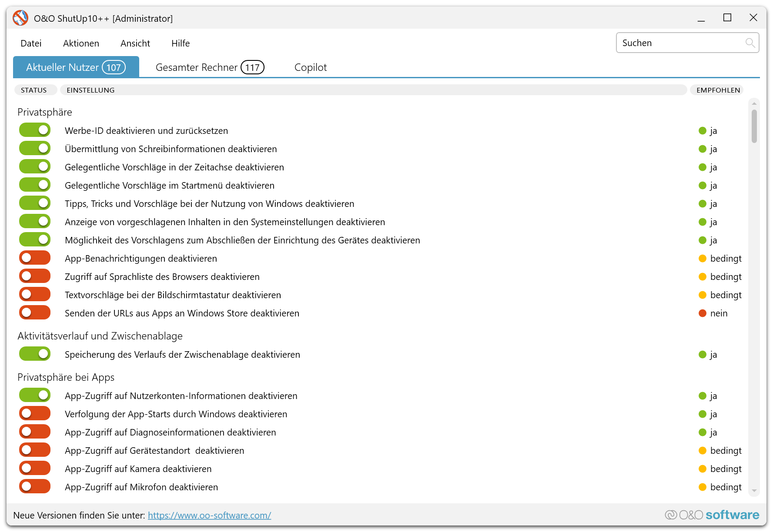773x532 pixels.
Task: Expand details for Verfolgung der App-Starts setting
Action: click(176, 414)
